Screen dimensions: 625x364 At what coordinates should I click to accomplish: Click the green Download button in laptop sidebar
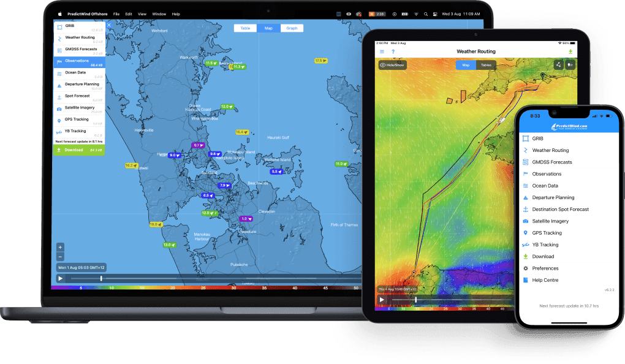(79, 149)
